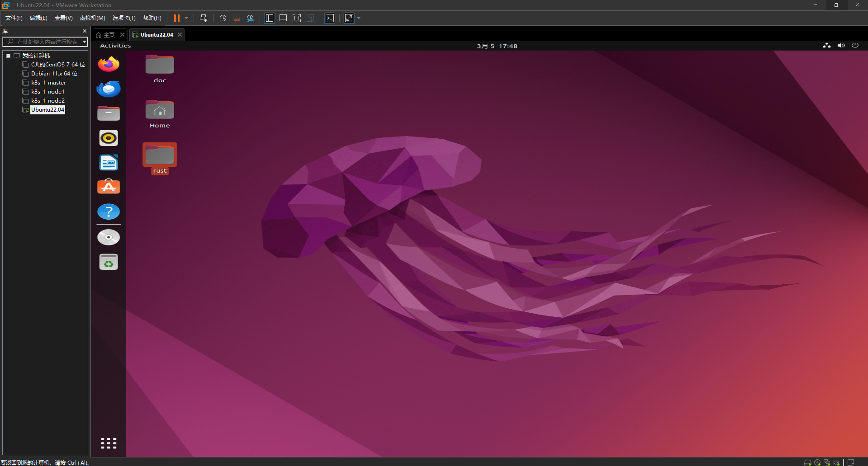868x466 pixels.
Task: Select Debian 11.x 64 位 VM
Action: tap(54, 74)
